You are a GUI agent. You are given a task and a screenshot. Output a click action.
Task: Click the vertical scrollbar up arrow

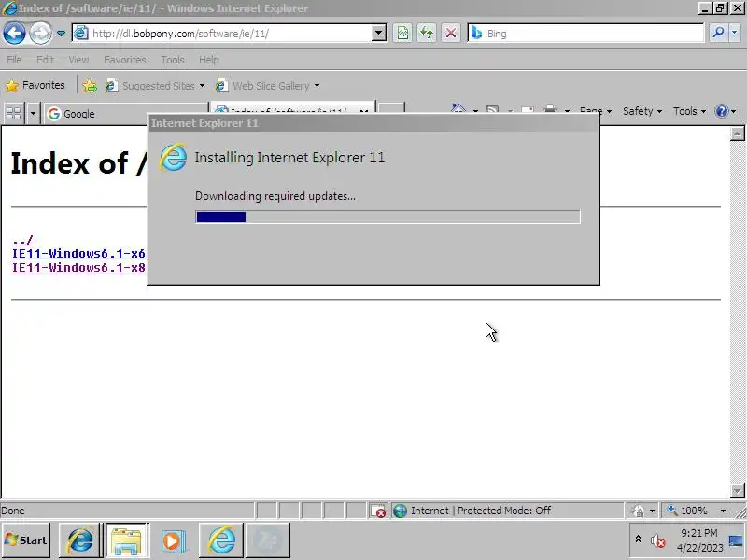(x=737, y=134)
